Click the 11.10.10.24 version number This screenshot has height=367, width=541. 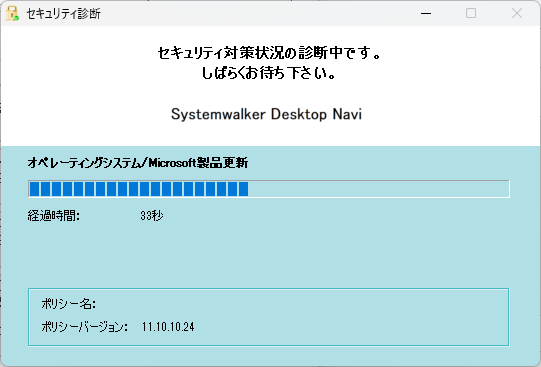click(x=168, y=327)
